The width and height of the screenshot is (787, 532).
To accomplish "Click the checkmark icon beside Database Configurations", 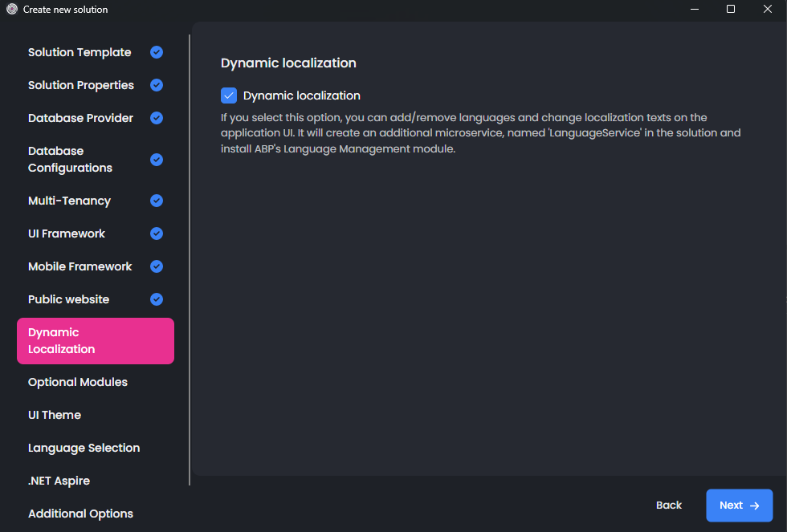I will click(x=157, y=160).
